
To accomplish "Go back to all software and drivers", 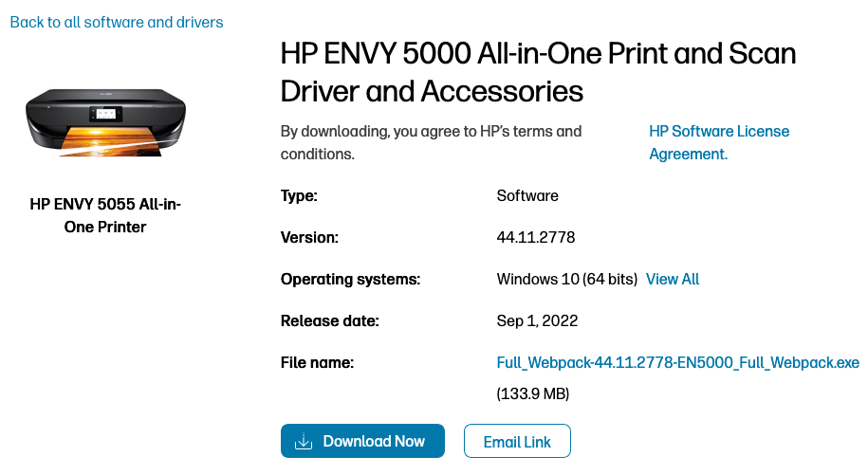I will tap(117, 22).
